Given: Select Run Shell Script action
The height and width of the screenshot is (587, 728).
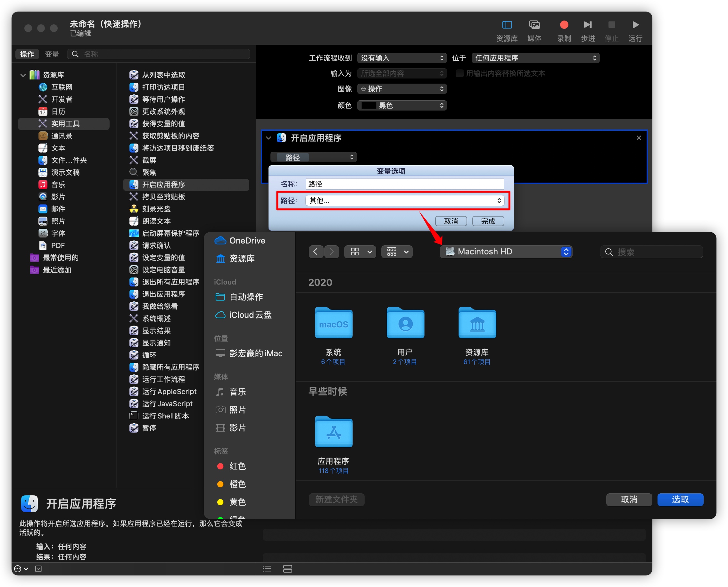Looking at the screenshot, I should pos(165,416).
